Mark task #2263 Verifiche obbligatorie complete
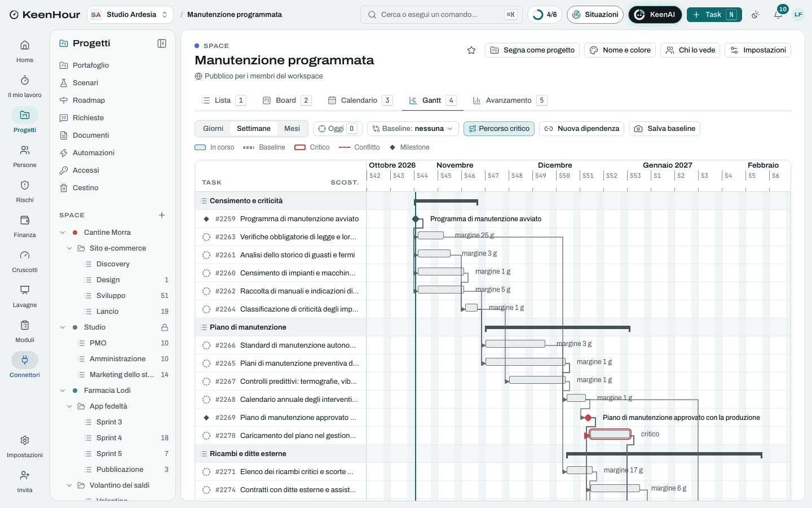 206,237
